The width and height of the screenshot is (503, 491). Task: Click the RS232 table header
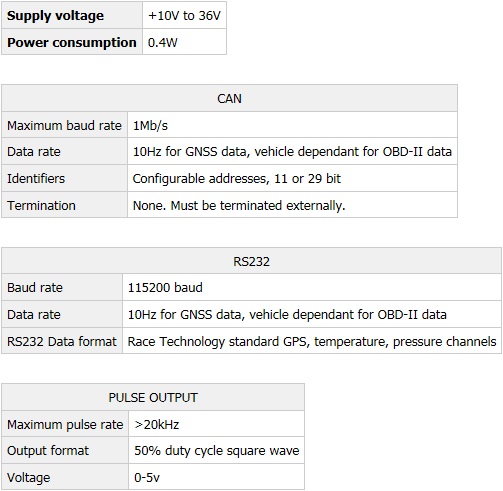tap(251, 261)
